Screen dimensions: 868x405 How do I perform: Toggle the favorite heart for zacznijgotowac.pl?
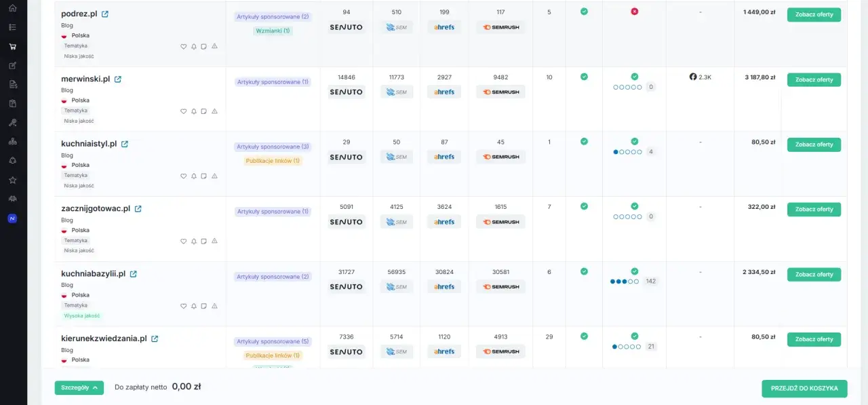click(x=183, y=241)
